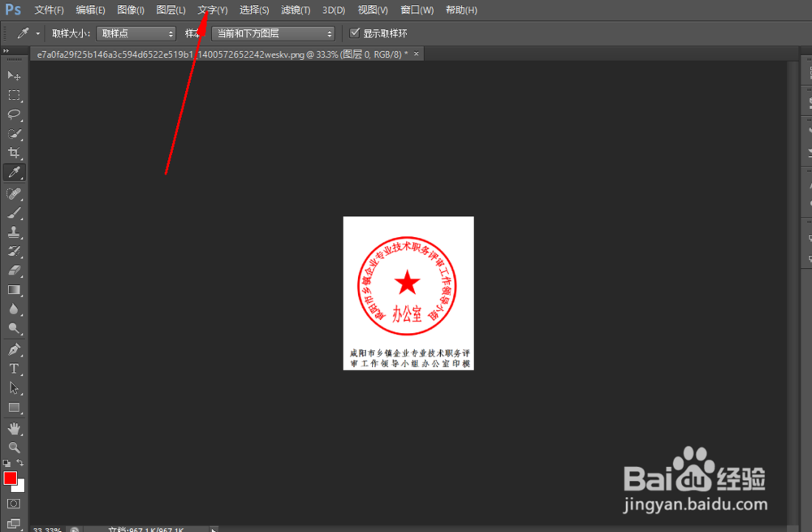Open the 视图(V) menu
The width and height of the screenshot is (812, 532).
pos(373,10)
